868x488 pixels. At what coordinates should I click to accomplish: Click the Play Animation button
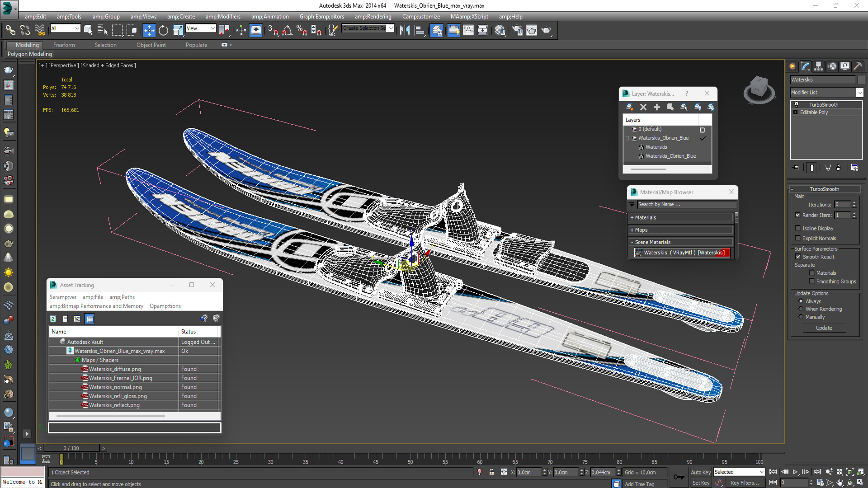pyautogui.click(x=795, y=472)
